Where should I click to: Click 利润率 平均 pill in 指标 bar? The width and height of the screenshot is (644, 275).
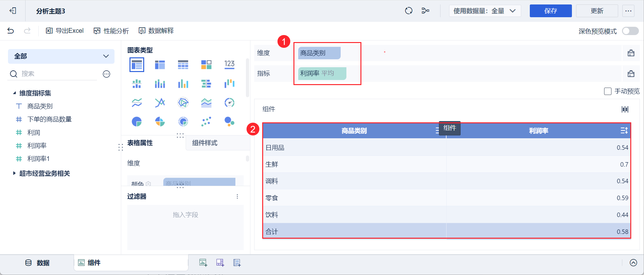[x=322, y=73]
